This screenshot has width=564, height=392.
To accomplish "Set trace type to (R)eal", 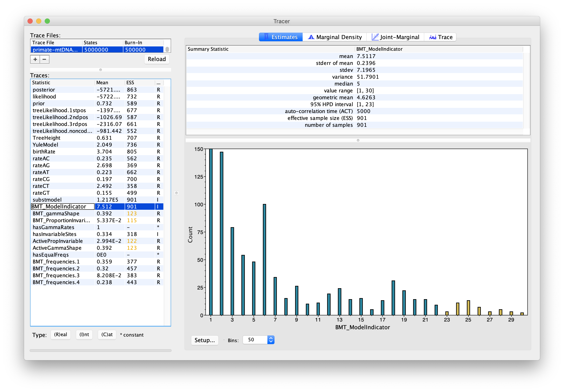I will (60, 335).
